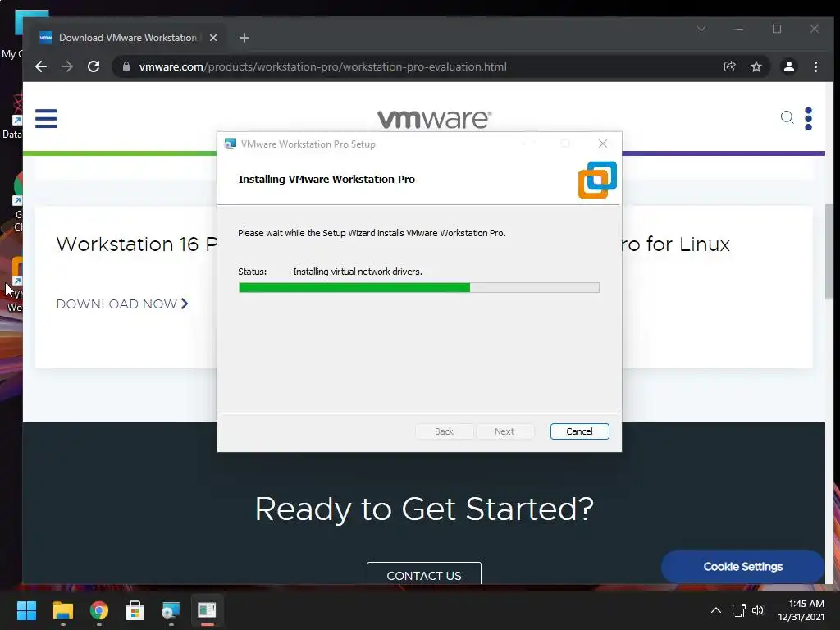Click the 'ro for Linux' heading text

coord(676,244)
